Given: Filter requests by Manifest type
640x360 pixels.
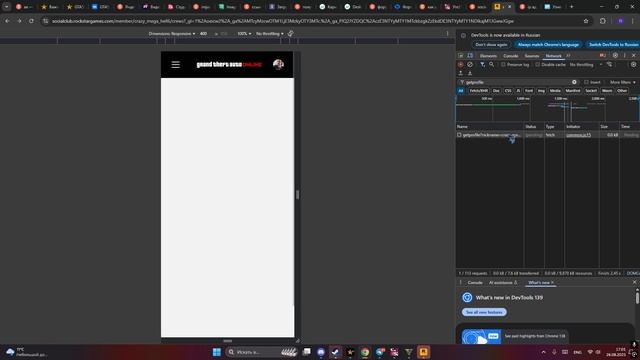Looking at the screenshot, I should click(573, 91).
